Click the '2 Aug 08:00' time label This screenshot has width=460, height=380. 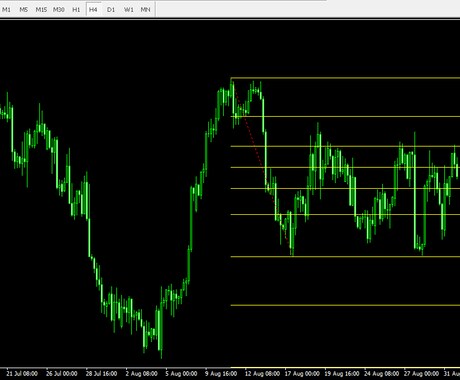coord(142,374)
